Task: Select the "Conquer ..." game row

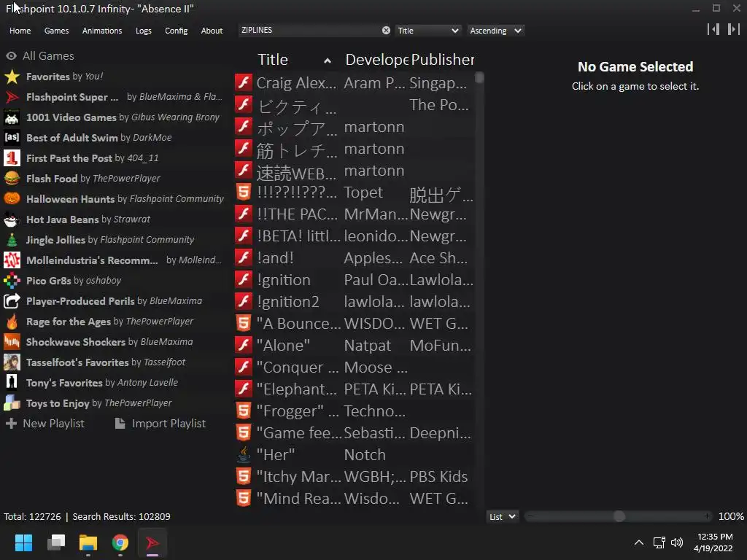Action: [355, 367]
